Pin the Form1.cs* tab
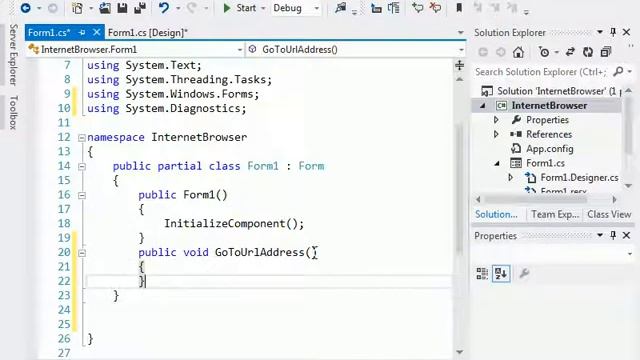Viewport: 640px width, 360px height. (x=82, y=32)
